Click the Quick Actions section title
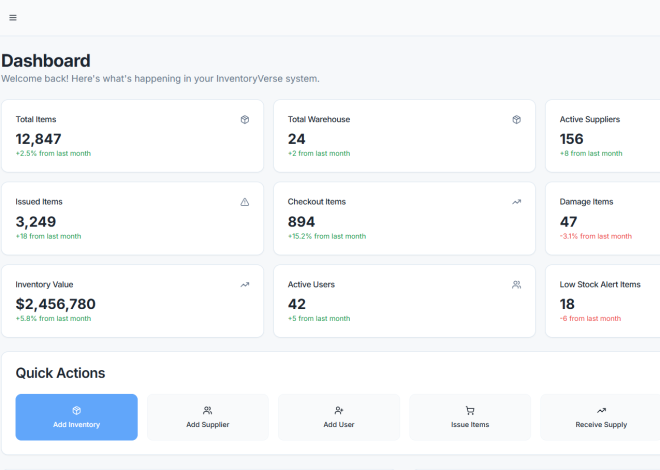Image resolution: width=660 pixels, height=470 pixels. tap(60, 373)
